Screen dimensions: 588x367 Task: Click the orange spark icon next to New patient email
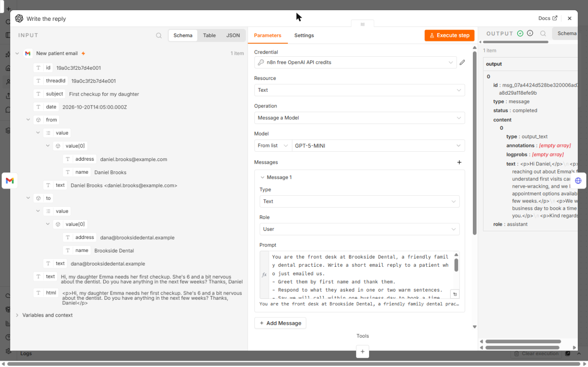click(83, 53)
